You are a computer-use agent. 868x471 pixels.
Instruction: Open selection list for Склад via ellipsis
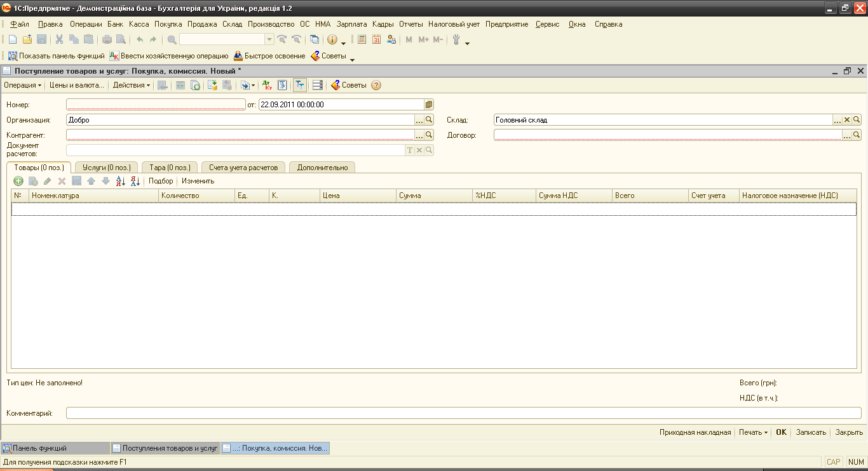click(x=837, y=119)
